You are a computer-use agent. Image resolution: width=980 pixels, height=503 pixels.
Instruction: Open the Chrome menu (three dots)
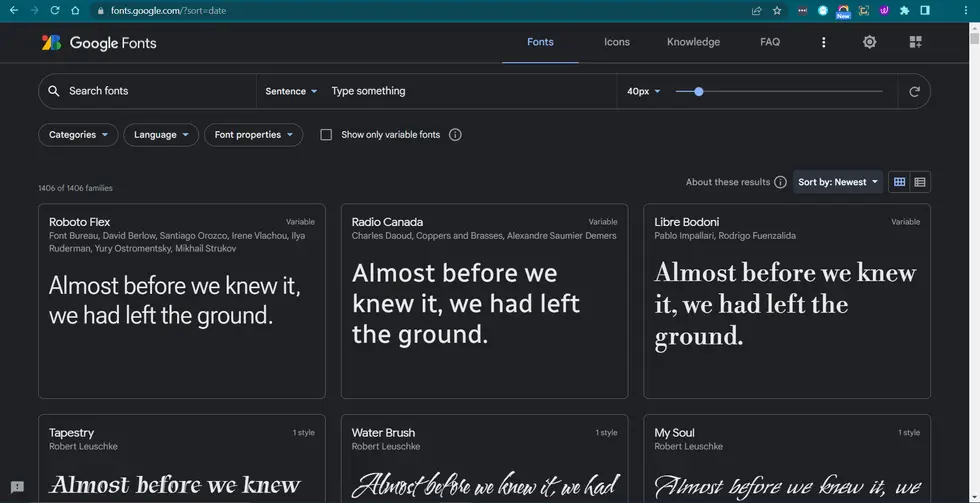(966, 11)
